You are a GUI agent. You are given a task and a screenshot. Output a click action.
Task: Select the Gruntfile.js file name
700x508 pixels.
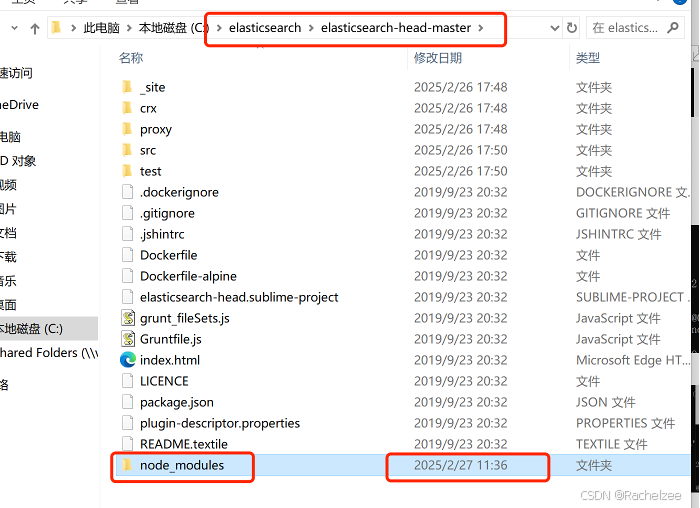(x=171, y=339)
